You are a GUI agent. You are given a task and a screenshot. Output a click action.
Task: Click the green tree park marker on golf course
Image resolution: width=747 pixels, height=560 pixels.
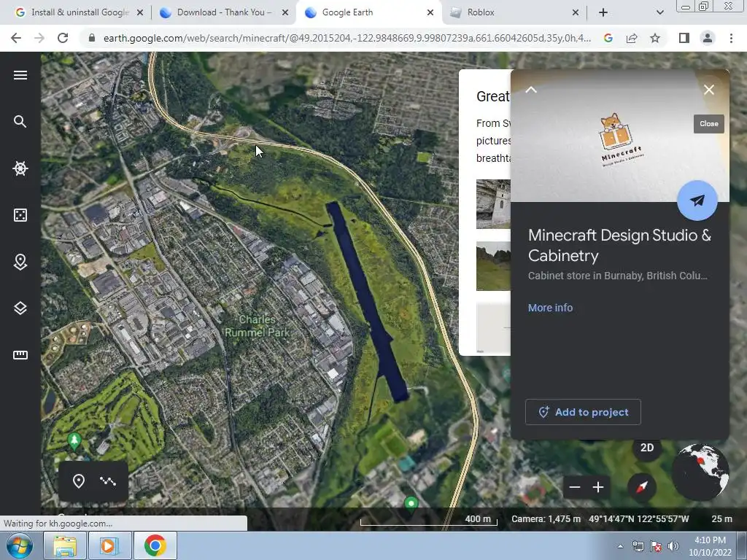tap(74, 440)
